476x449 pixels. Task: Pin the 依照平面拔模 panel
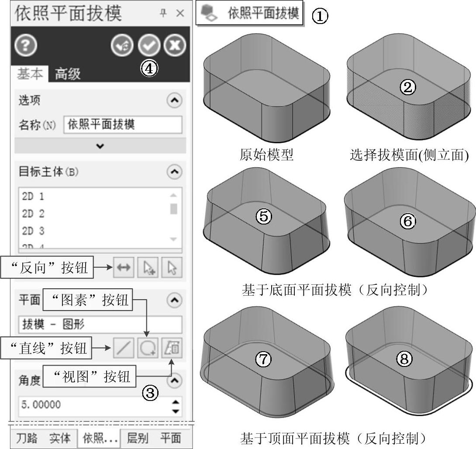pos(163,13)
